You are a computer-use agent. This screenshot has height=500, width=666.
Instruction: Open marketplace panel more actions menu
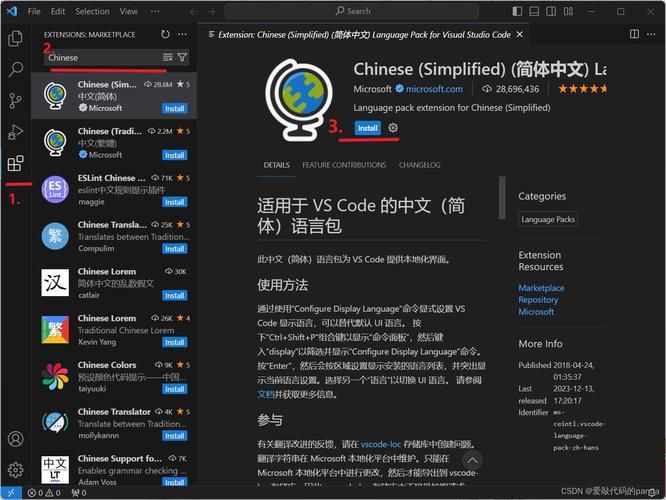pyautogui.click(x=182, y=34)
